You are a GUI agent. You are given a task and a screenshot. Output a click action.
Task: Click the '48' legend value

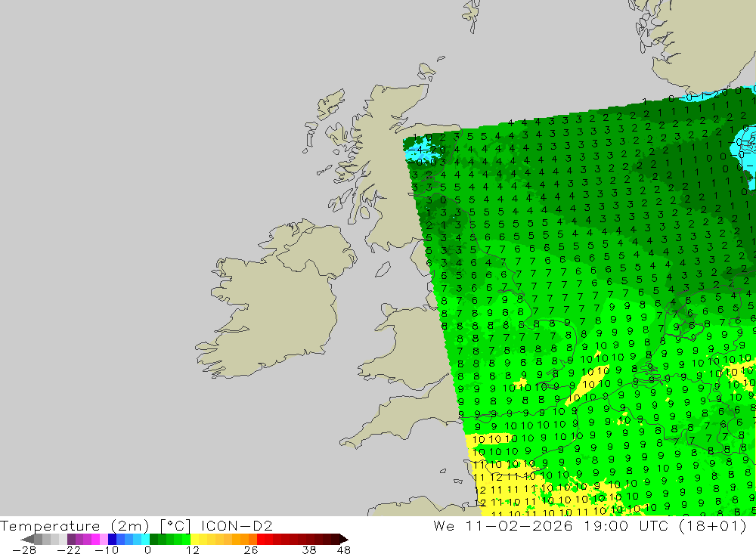(344, 550)
